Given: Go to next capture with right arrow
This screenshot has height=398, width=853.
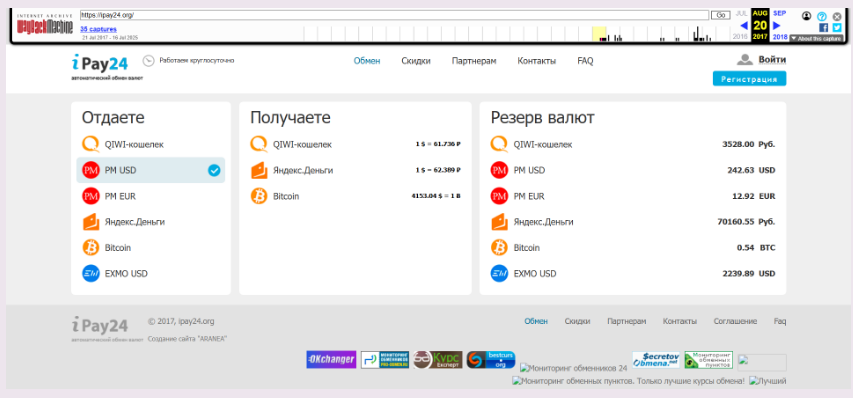Looking at the screenshot, I should coord(777,25).
